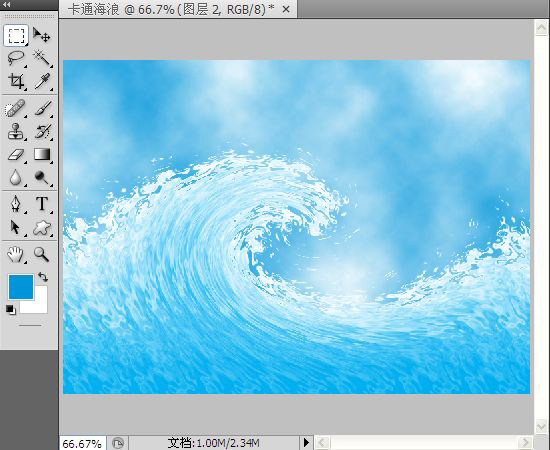550x450 pixels.
Task: Collapse the toolbox with double arrows
Action: [7, 5]
